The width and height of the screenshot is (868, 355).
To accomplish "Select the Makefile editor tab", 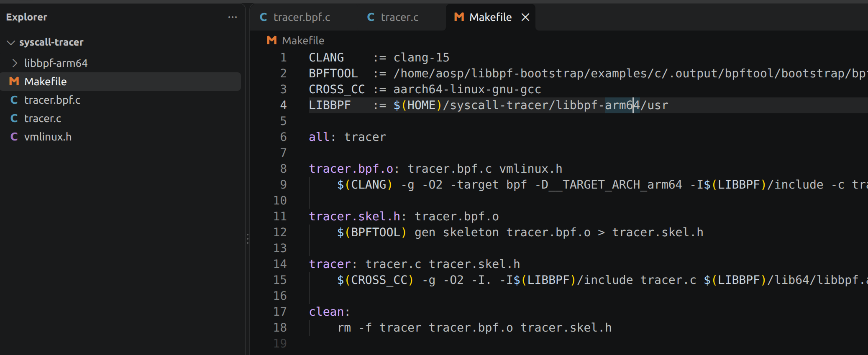I will (x=491, y=17).
